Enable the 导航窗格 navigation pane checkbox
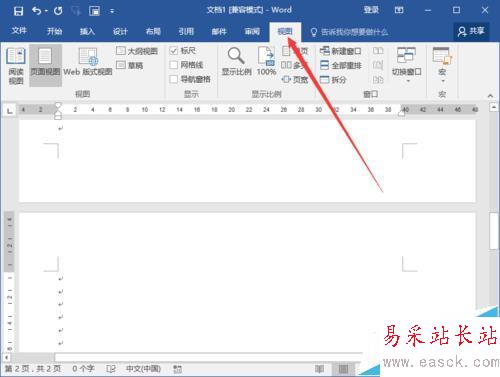 [x=174, y=79]
